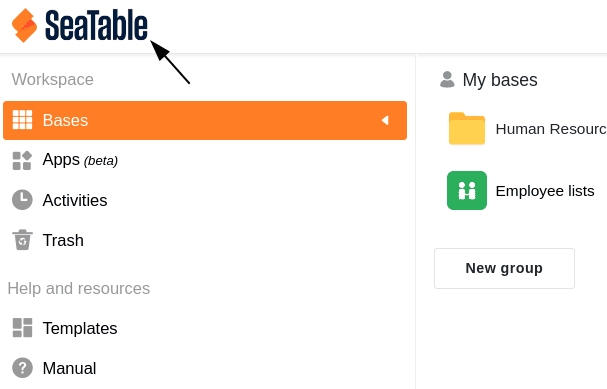Click the Apps beta icon
607x389 pixels.
[x=22, y=160]
